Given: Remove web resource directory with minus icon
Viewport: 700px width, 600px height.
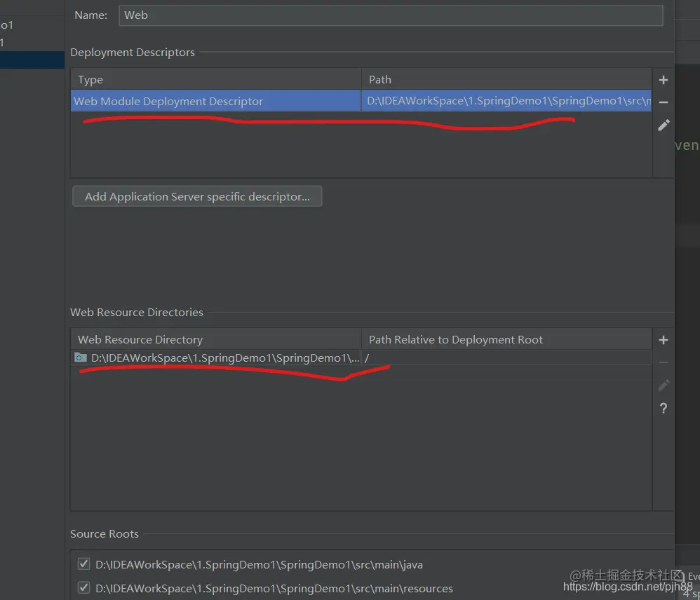Looking at the screenshot, I should coord(664,362).
